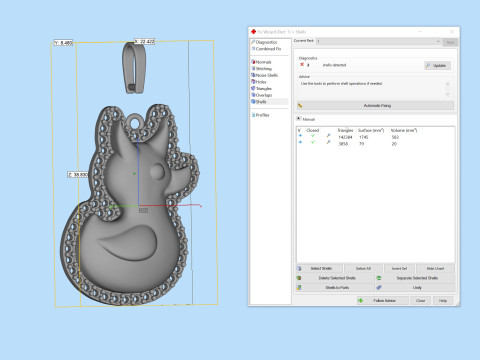Click surface value 1745
This screenshot has height=360, width=480.
[364, 137]
